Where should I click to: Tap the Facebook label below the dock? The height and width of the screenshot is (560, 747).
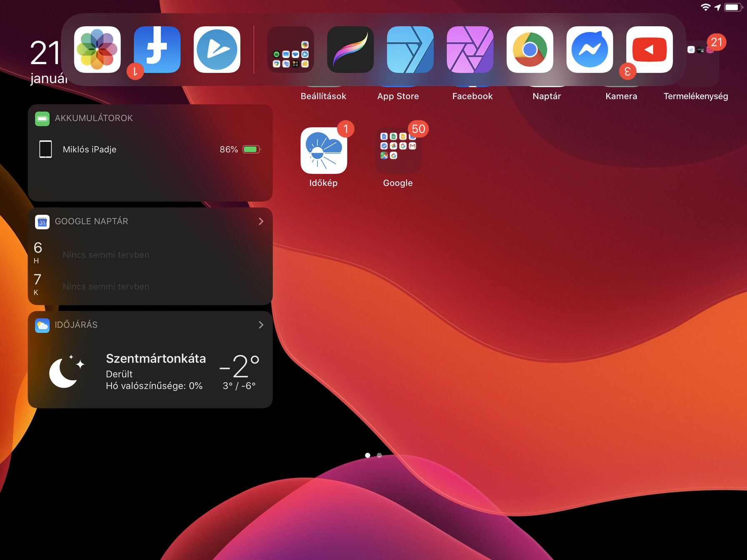[x=472, y=96]
